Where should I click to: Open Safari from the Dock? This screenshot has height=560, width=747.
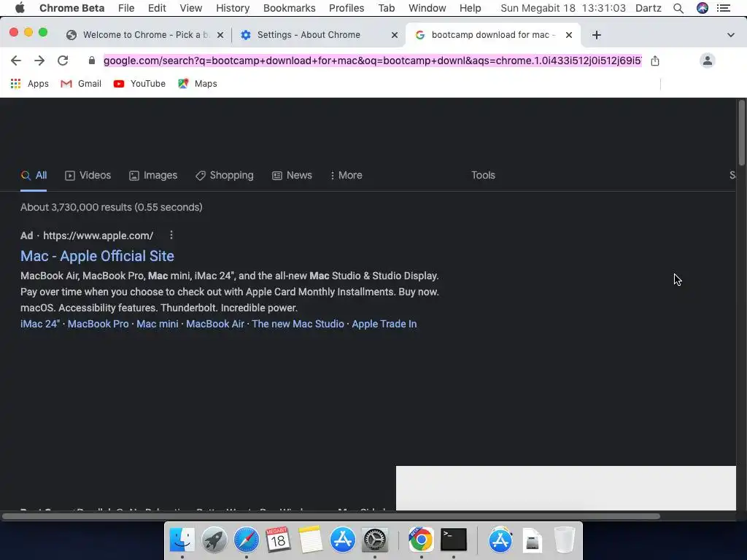[247, 540]
